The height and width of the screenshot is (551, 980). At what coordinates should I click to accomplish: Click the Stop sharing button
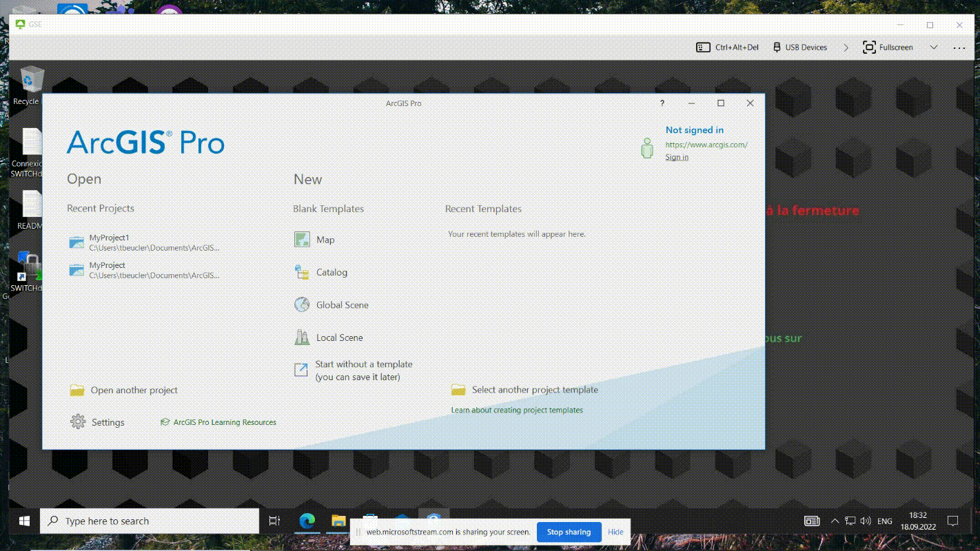[x=569, y=532]
